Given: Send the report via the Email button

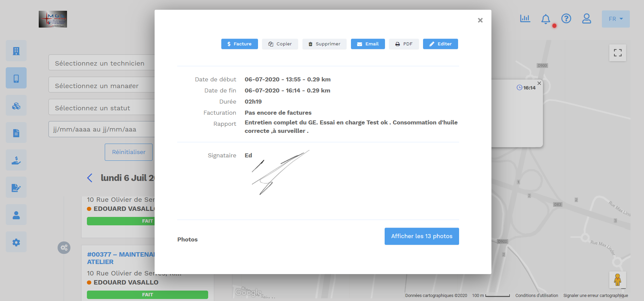Looking at the screenshot, I should click(368, 44).
